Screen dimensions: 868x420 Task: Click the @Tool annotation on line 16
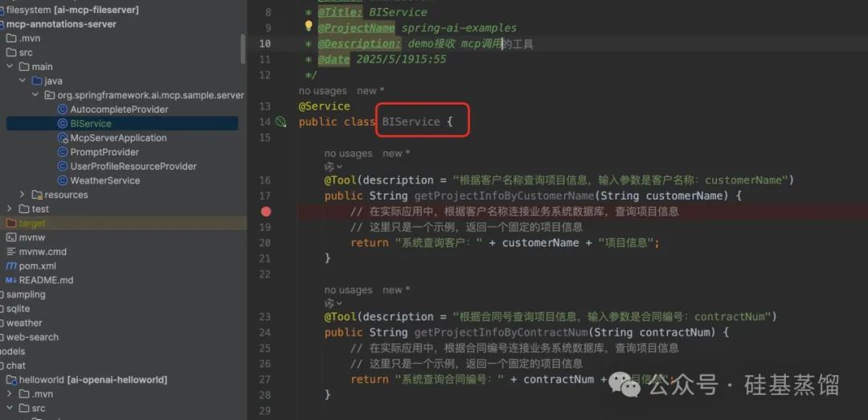click(341, 180)
